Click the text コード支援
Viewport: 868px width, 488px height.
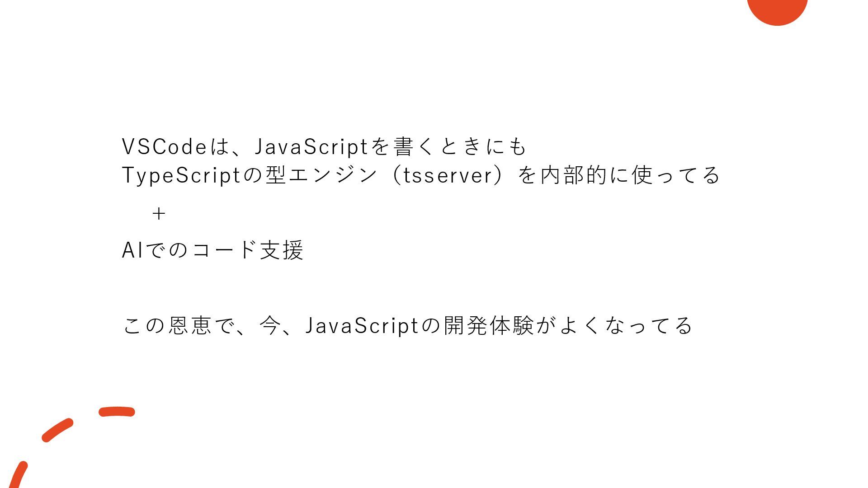point(247,249)
